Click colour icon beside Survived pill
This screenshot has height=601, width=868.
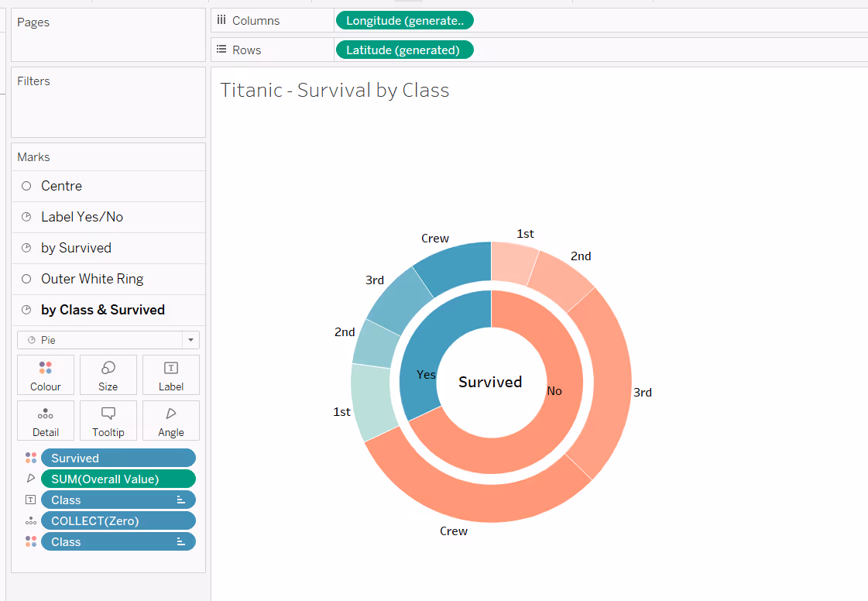click(x=31, y=458)
